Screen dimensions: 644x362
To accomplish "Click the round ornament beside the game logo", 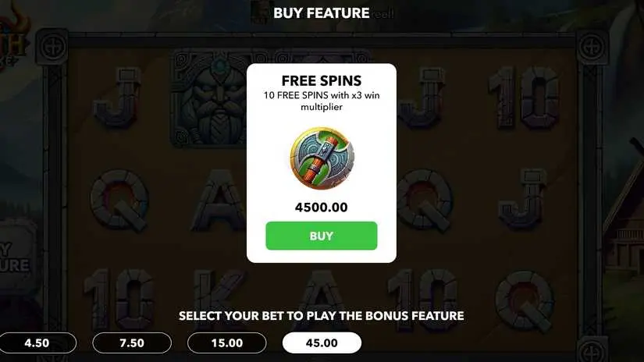I will point(52,47).
